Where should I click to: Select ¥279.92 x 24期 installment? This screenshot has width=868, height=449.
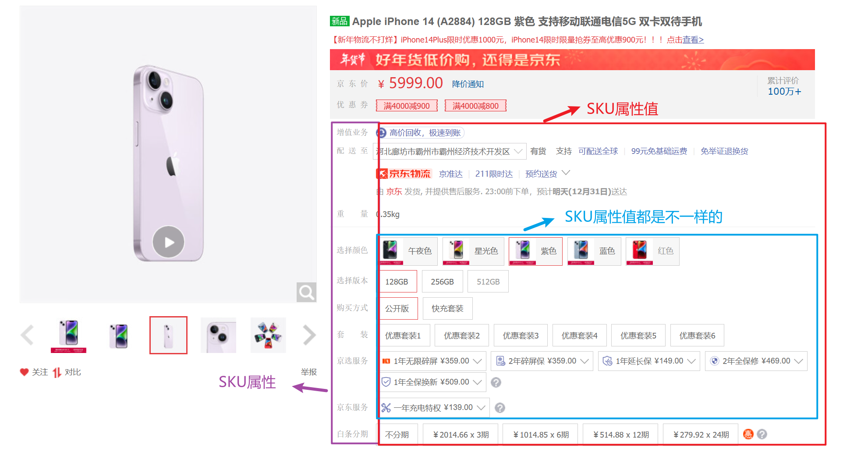tap(701, 435)
